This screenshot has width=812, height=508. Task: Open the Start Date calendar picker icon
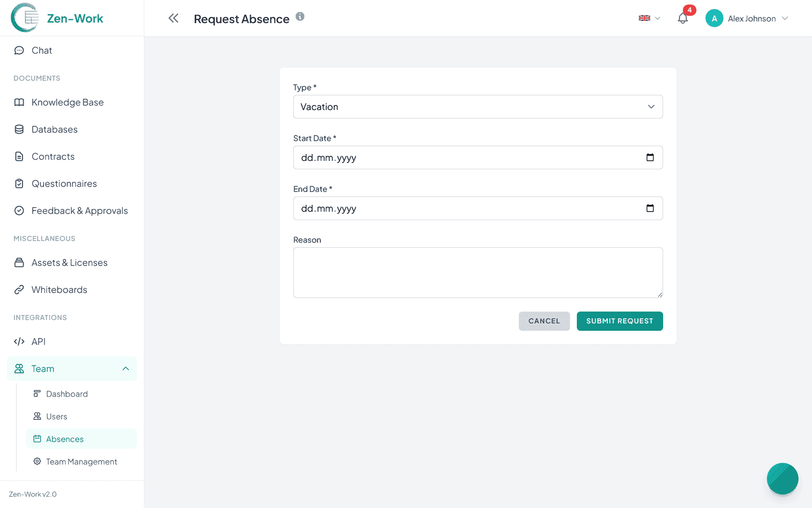pyautogui.click(x=650, y=157)
